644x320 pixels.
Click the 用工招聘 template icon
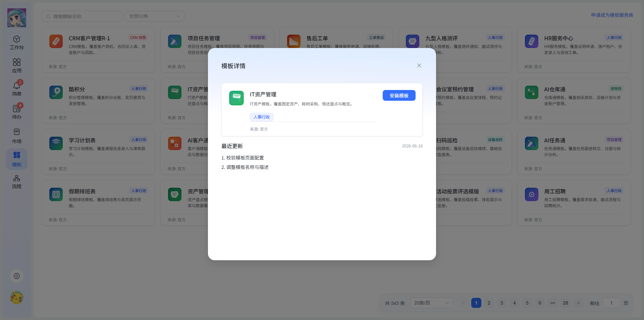click(x=532, y=194)
